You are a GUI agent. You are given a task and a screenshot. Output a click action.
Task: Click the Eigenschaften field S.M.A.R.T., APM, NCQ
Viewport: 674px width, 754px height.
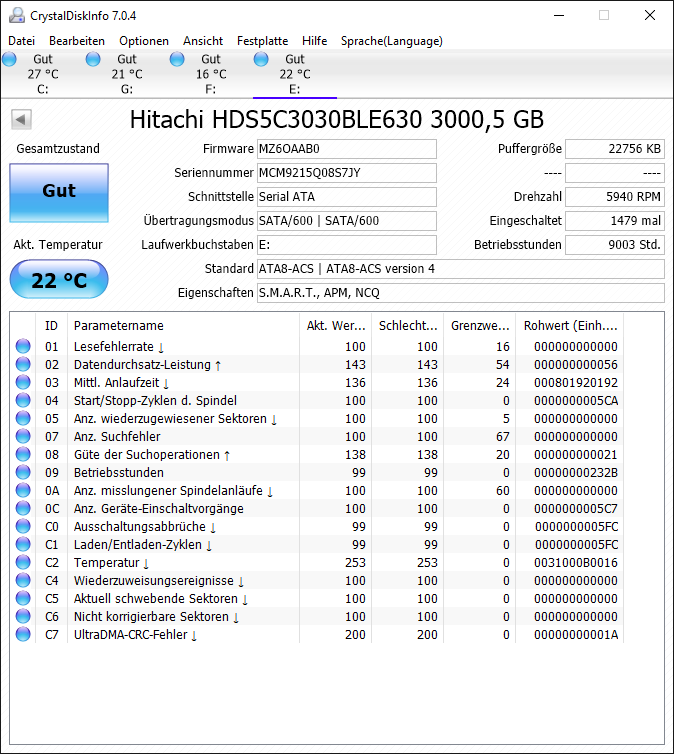(461, 293)
